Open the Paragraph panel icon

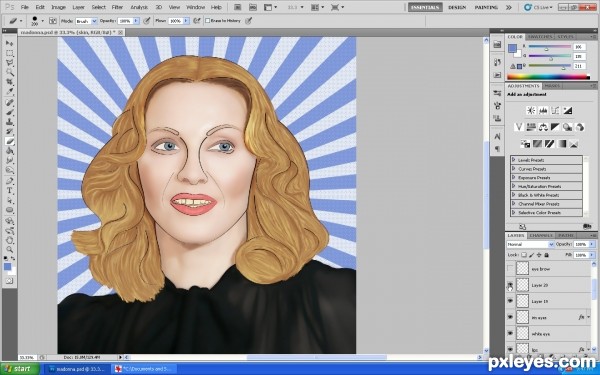click(497, 148)
